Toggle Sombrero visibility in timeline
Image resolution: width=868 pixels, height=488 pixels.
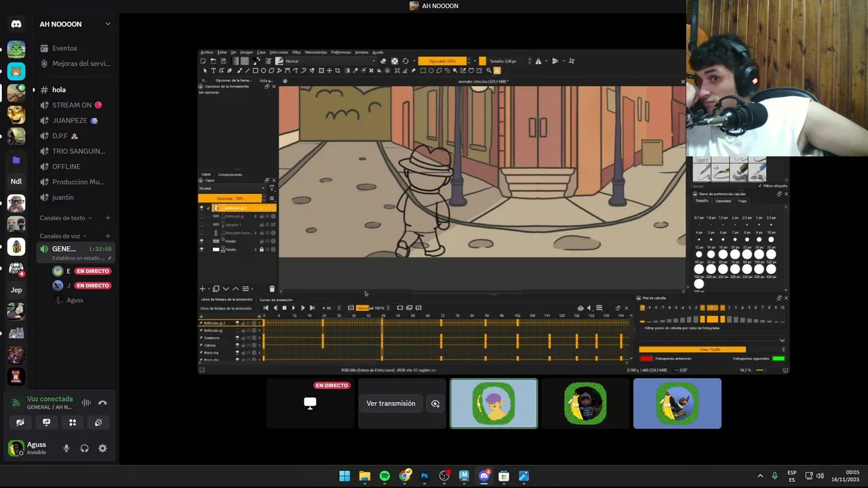237,338
